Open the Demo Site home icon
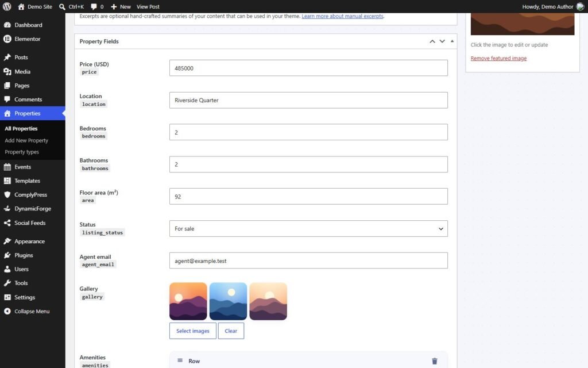Screen dimensions: 588x368 [x=21, y=6]
